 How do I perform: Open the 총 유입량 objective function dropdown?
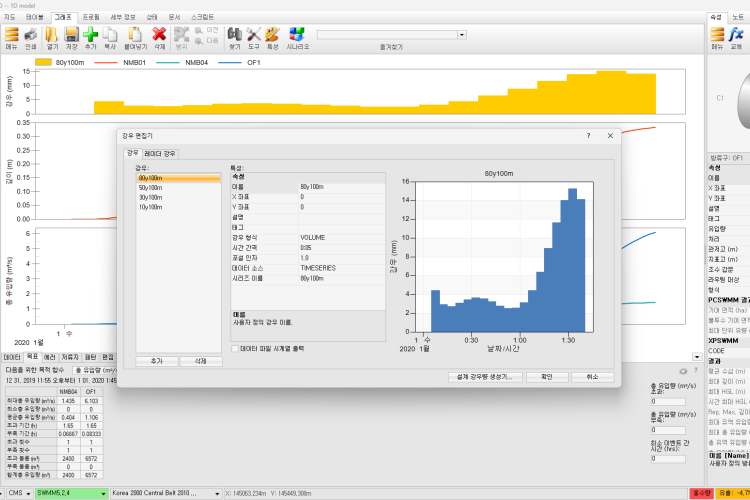(96, 370)
